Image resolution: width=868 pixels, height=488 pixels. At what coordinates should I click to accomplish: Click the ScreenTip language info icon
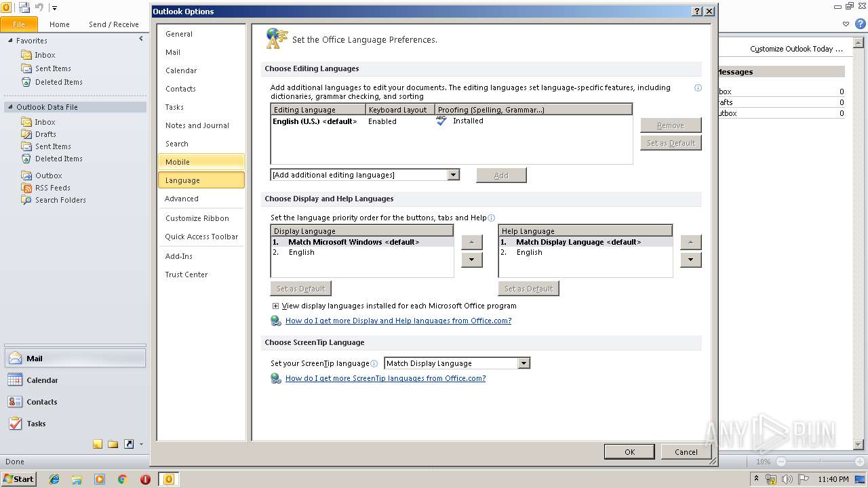(x=374, y=364)
